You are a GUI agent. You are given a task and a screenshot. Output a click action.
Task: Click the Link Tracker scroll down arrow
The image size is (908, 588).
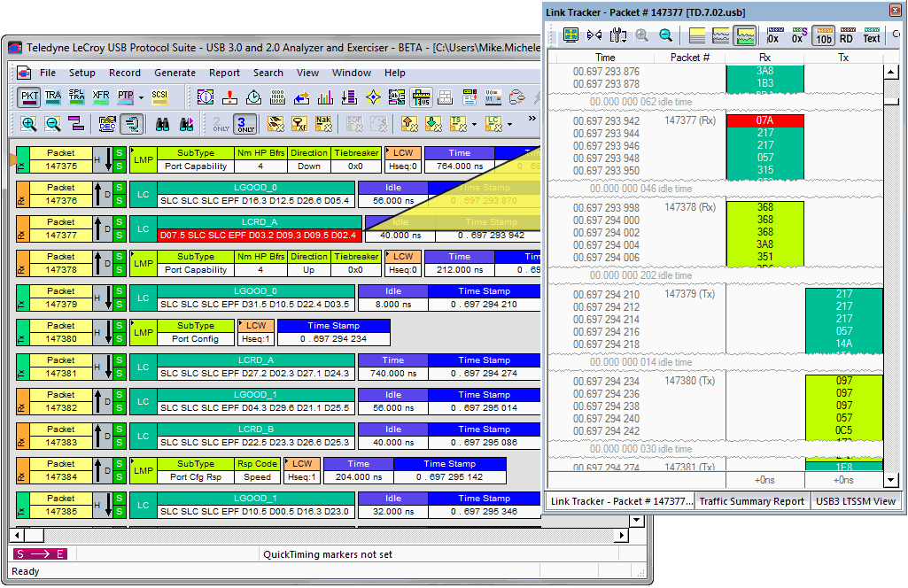click(x=890, y=480)
